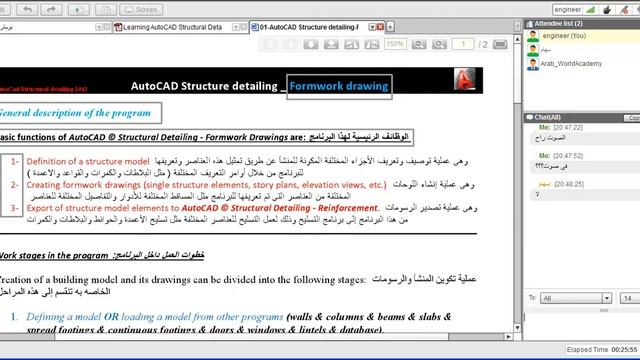Click the button at right of Chat header
The width and height of the screenshot is (640, 360).
tap(632, 118)
